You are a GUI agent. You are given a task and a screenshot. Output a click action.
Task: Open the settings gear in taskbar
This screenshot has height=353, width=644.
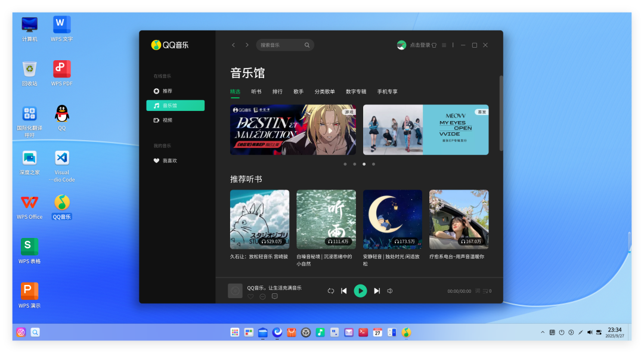306,333
